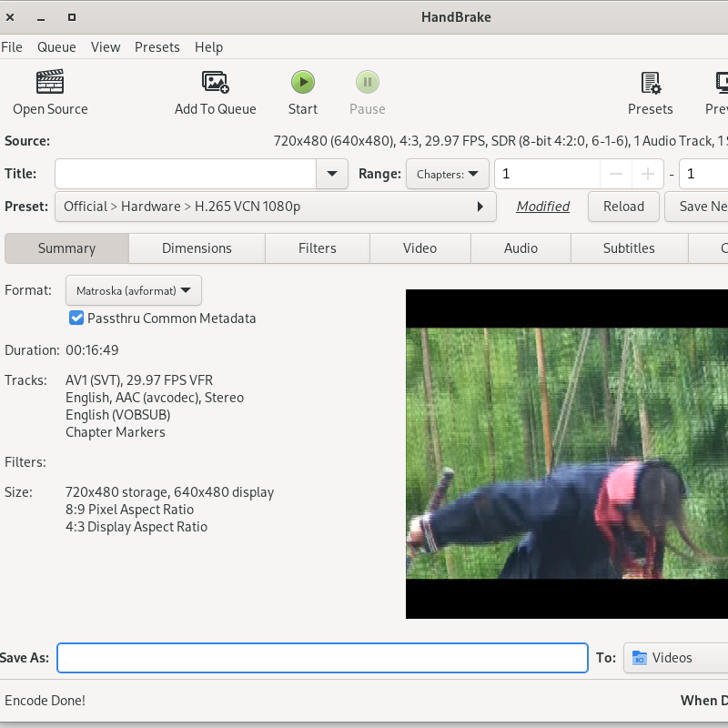Viewport: 728px width, 728px height.
Task: Open the Range Chapters dropdown
Action: coord(448,174)
